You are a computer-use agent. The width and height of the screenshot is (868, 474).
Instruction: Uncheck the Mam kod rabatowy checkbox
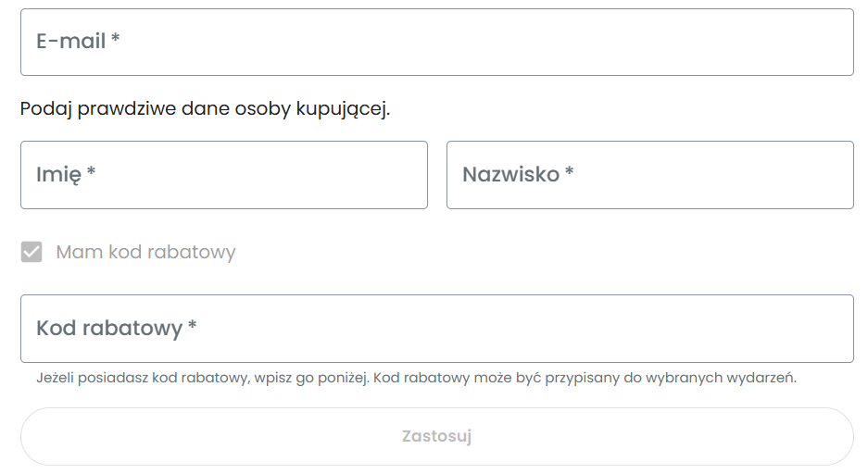click(31, 252)
